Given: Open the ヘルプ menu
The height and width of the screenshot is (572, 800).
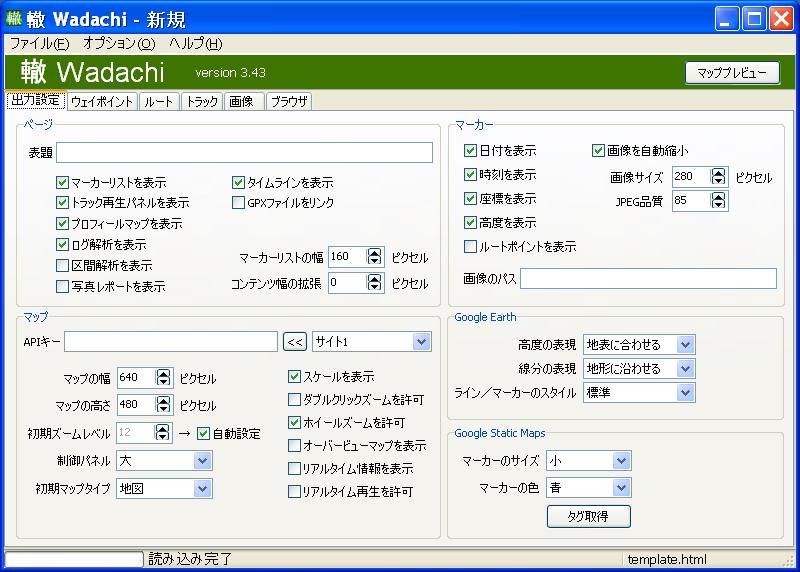Looking at the screenshot, I should click(x=195, y=44).
